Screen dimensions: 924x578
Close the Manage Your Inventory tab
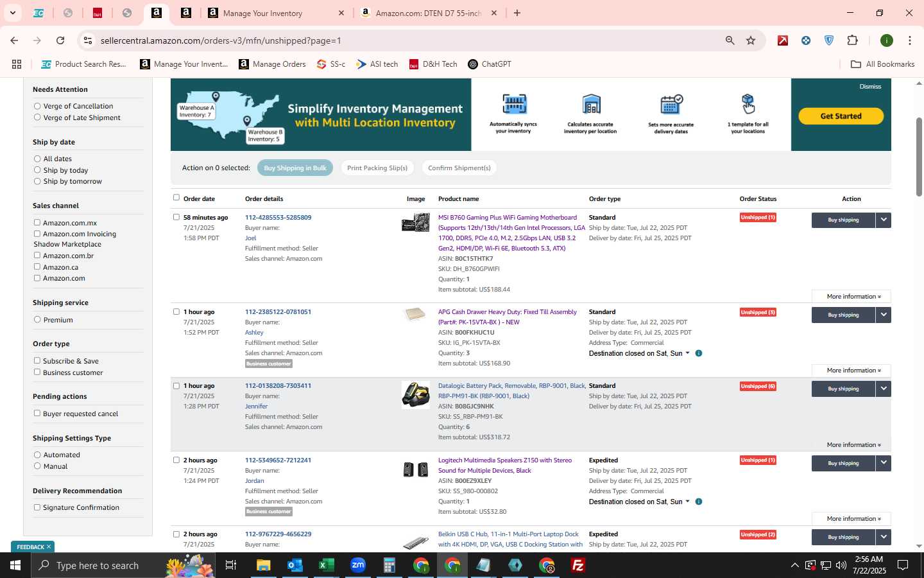click(341, 13)
